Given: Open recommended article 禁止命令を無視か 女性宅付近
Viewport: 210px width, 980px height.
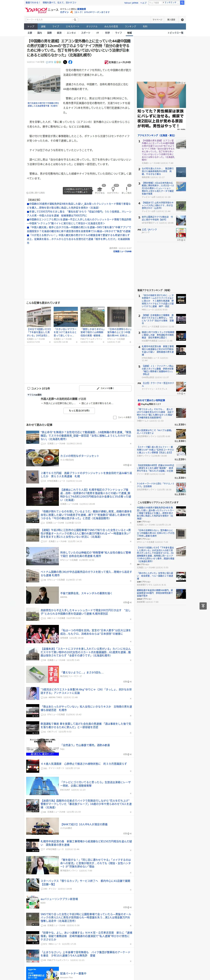Looking at the screenshot, I should pyautogui.click(x=86, y=436).
